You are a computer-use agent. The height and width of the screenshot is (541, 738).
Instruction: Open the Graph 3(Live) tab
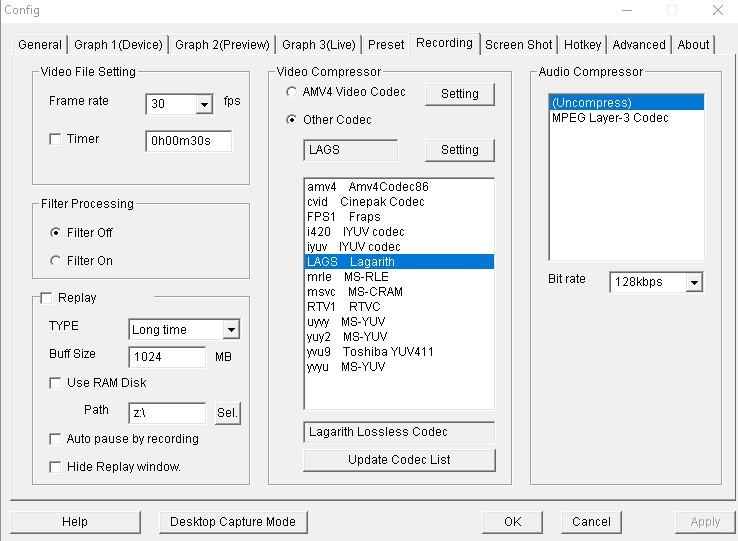[x=319, y=45]
